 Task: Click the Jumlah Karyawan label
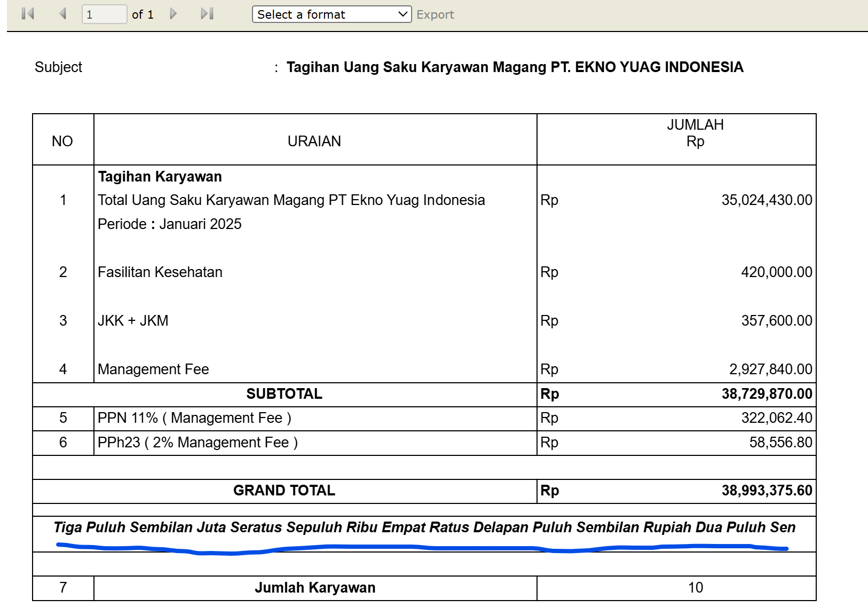click(315, 588)
